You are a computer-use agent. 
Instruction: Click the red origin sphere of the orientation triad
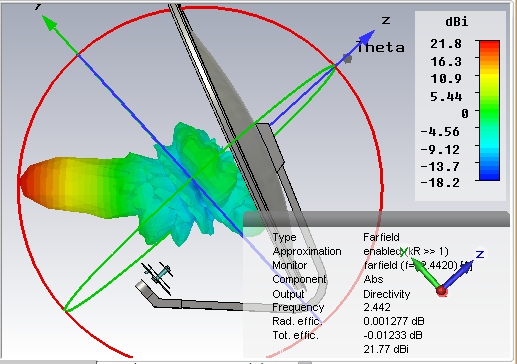click(442, 291)
